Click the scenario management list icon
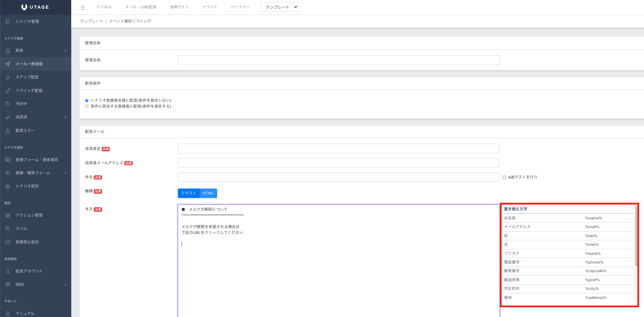This screenshot has height=317, width=644. point(8,22)
